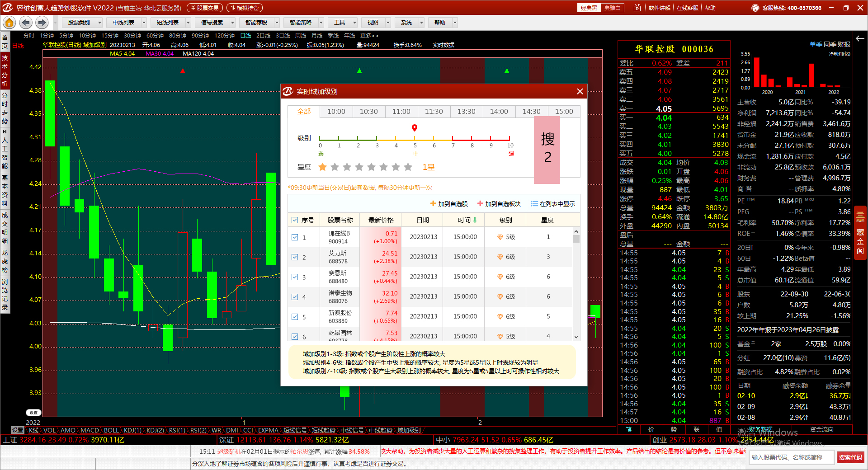
Task: Open the 帮助 link in the title bar
Action: [x=710, y=8]
